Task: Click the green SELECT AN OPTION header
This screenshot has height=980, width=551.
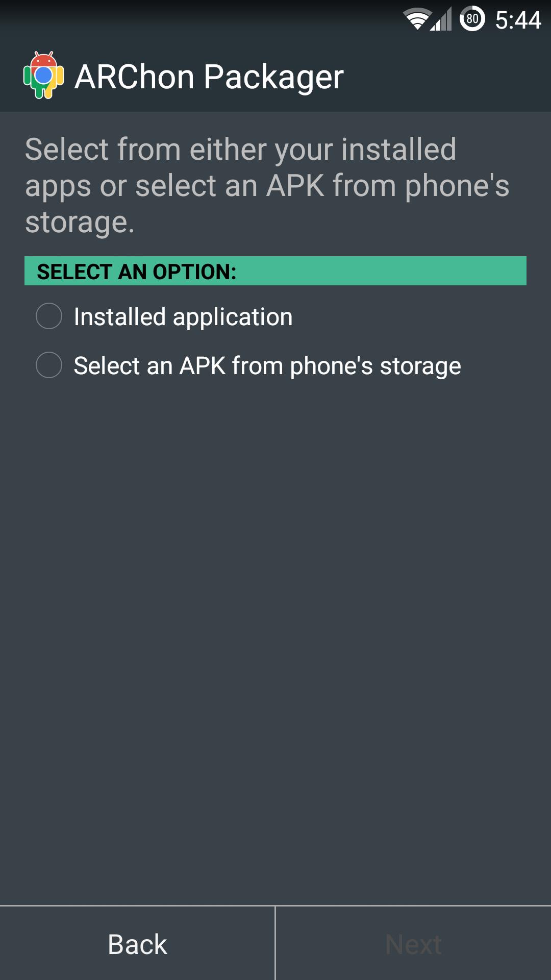Action: click(275, 271)
